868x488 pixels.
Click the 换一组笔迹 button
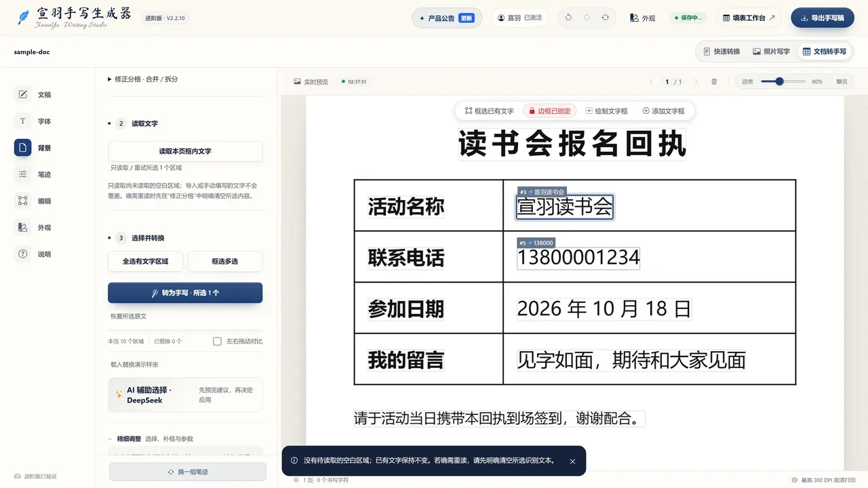188,472
